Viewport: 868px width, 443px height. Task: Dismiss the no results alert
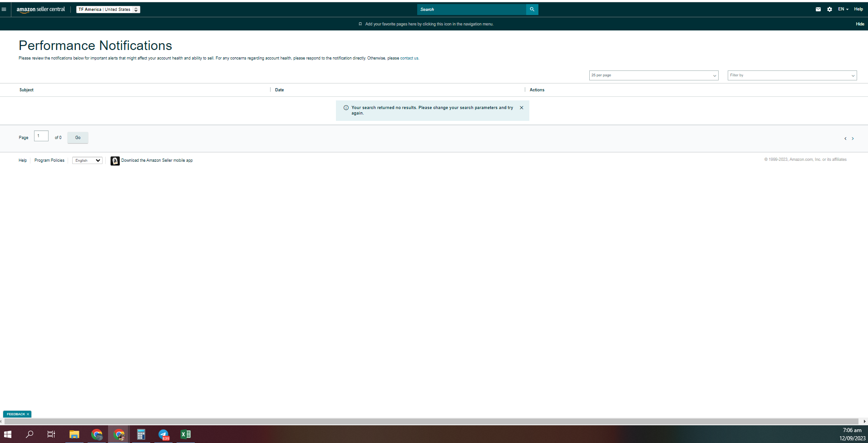(522, 108)
